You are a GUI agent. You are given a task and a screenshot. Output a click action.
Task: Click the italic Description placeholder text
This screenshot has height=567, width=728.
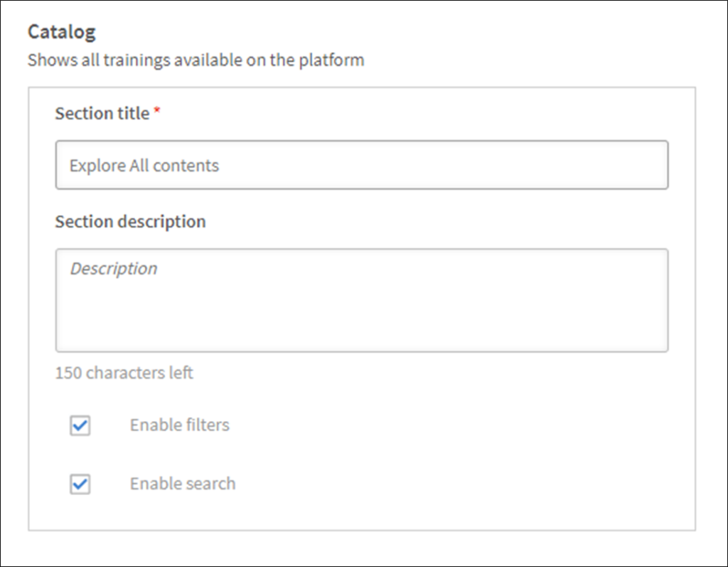113,269
